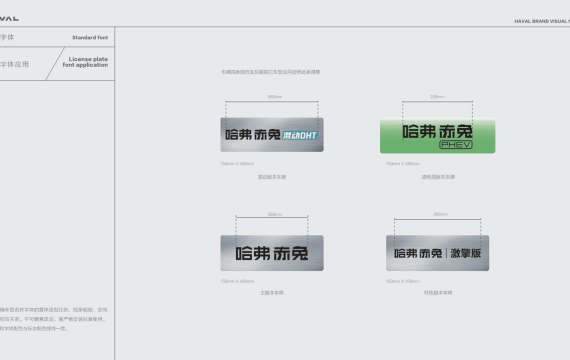Click width dimension label above PHEV plate
The image size is (570, 360).
437,97
